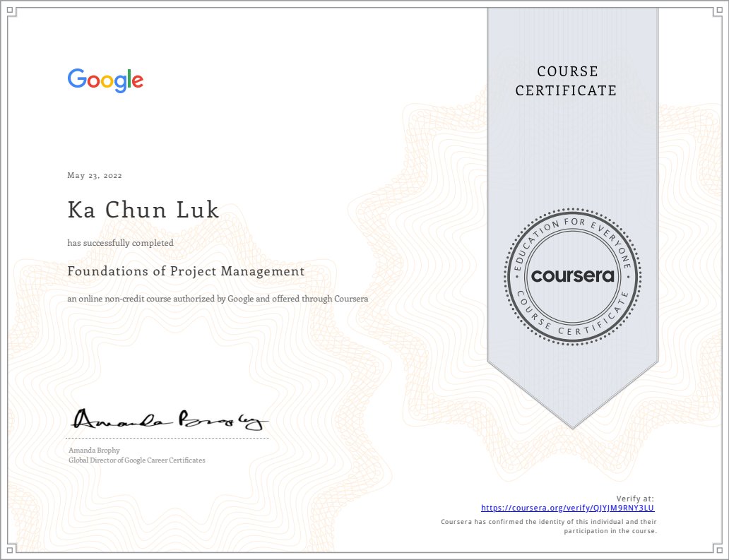Click the 'COURSE CERTIFICATE' ribbon heading
729x560 pixels.
(x=566, y=81)
